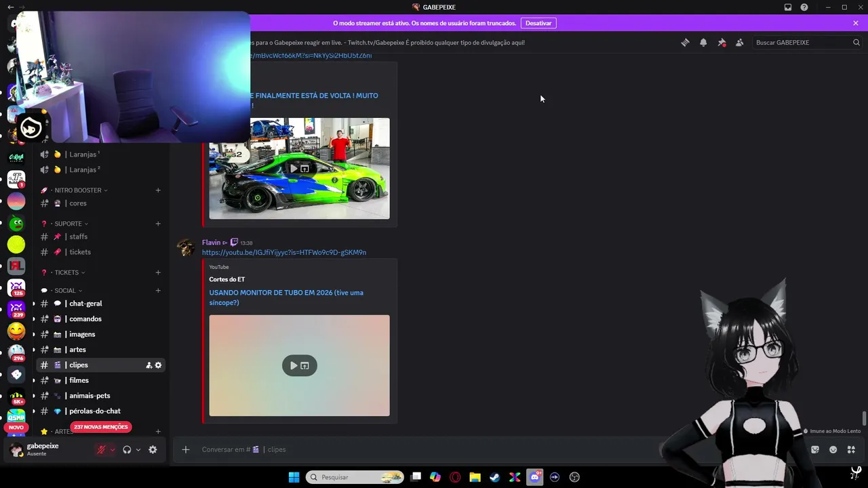868x488 pixels.
Task: Edit clipes channel settings gear
Action: click(x=159, y=365)
